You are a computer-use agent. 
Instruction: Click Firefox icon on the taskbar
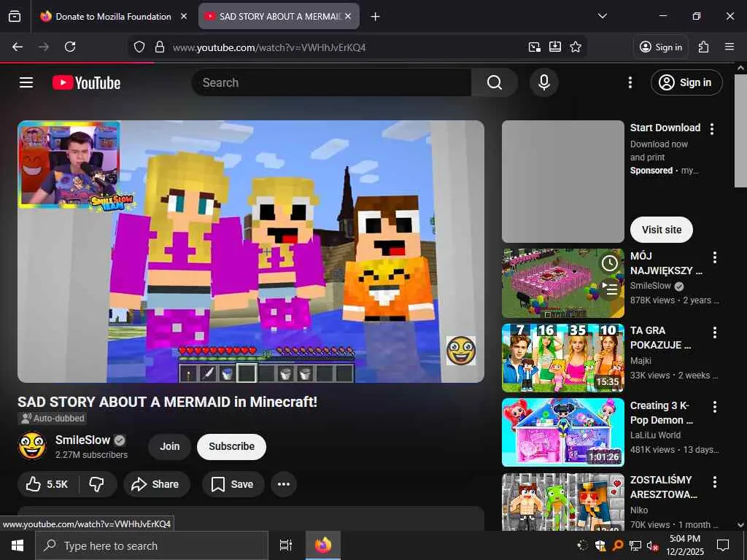click(323, 545)
